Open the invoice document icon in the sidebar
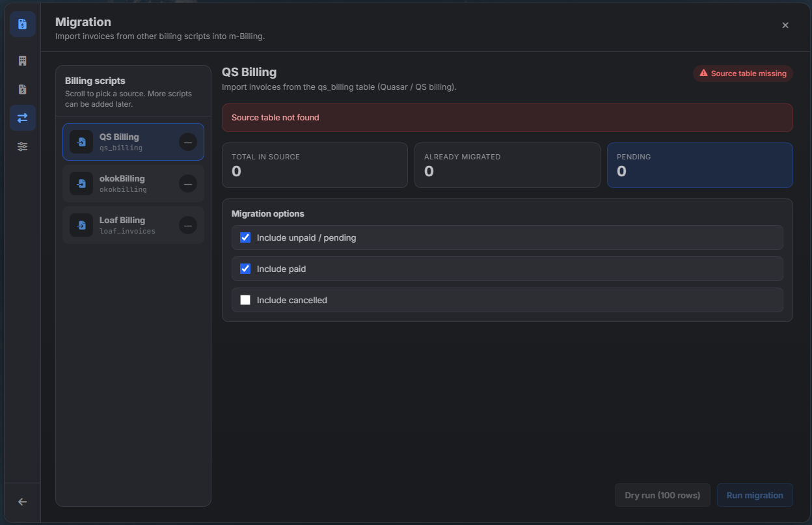 [23, 89]
